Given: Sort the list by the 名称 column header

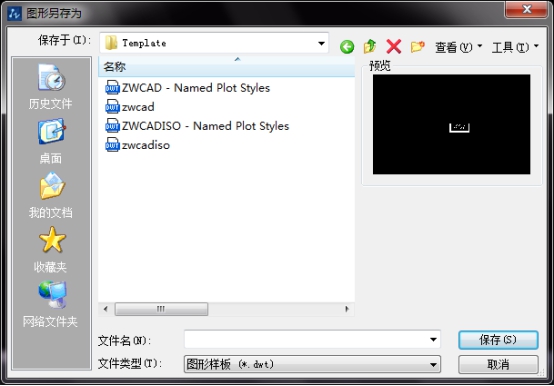Looking at the screenshot, I should 226,66.
